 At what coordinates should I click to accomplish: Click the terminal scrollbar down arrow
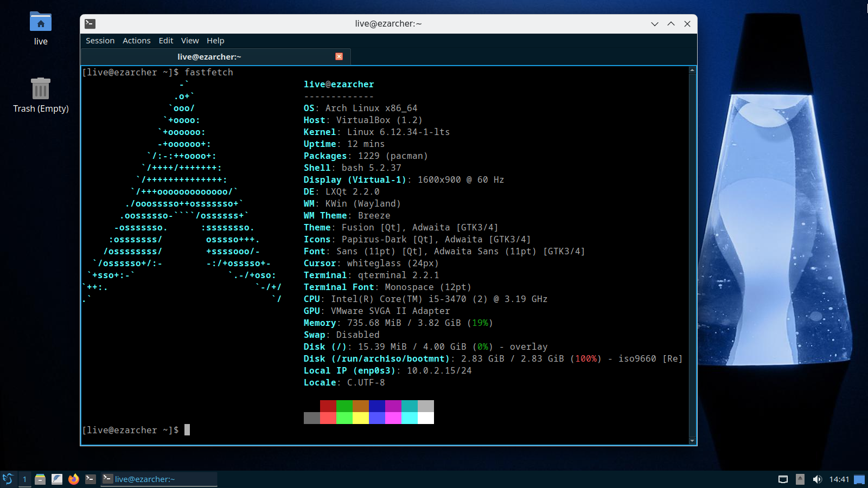click(692, 441)
